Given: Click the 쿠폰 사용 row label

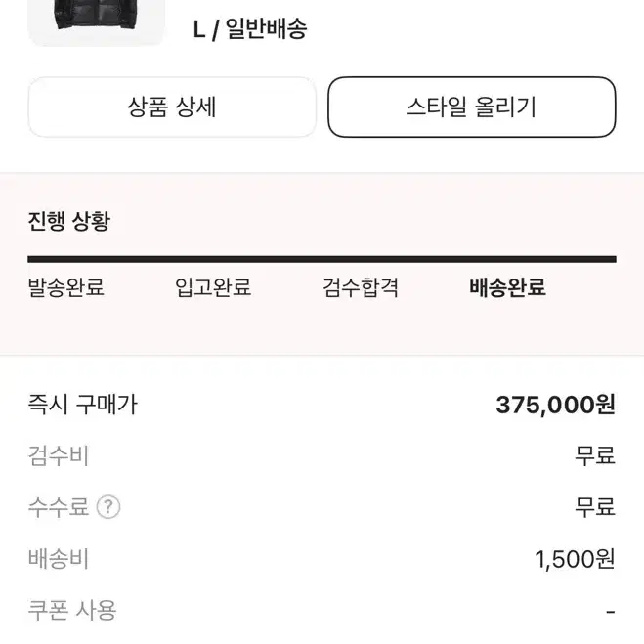Looking at the screenshot, I should pos(72,610).
